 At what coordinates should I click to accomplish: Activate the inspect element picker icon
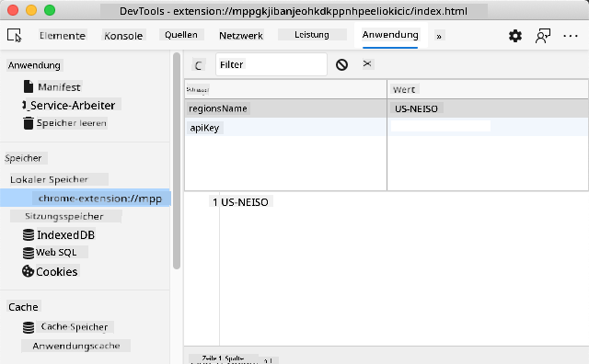[x=15, y=35]
